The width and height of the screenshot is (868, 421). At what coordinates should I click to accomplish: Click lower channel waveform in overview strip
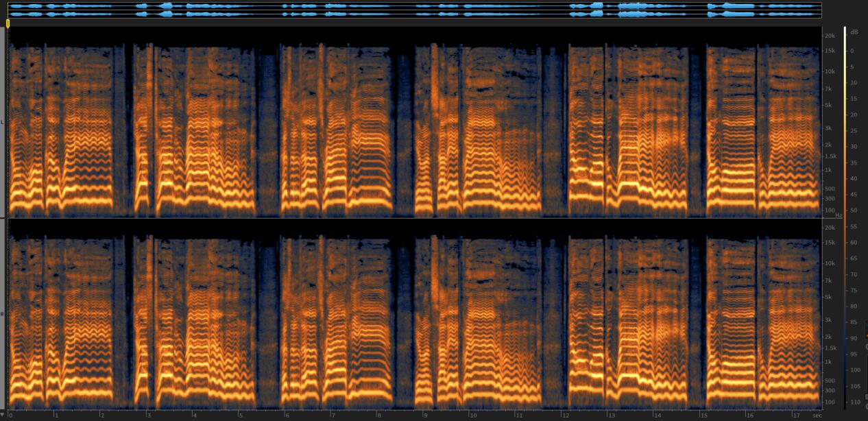click(411, 14)
